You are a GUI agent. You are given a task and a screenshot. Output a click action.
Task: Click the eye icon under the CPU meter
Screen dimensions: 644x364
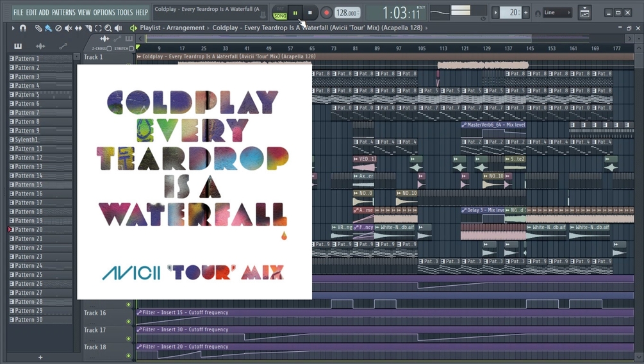[x=483, y=19]
